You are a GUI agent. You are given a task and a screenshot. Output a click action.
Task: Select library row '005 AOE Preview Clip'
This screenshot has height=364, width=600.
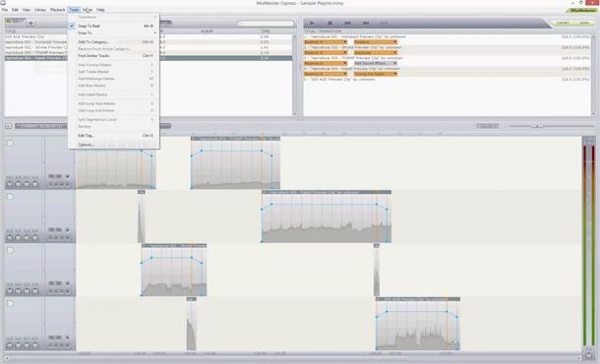[149, 36]
